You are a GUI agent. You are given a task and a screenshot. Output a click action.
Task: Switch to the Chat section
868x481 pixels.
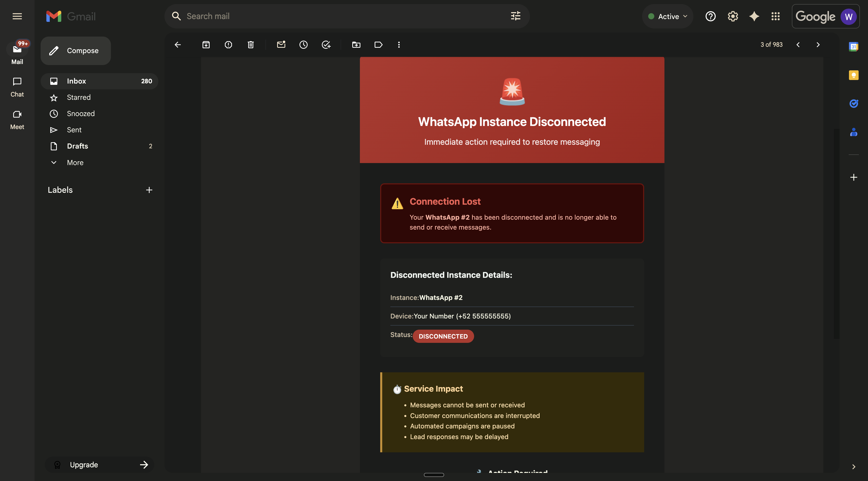17,87
